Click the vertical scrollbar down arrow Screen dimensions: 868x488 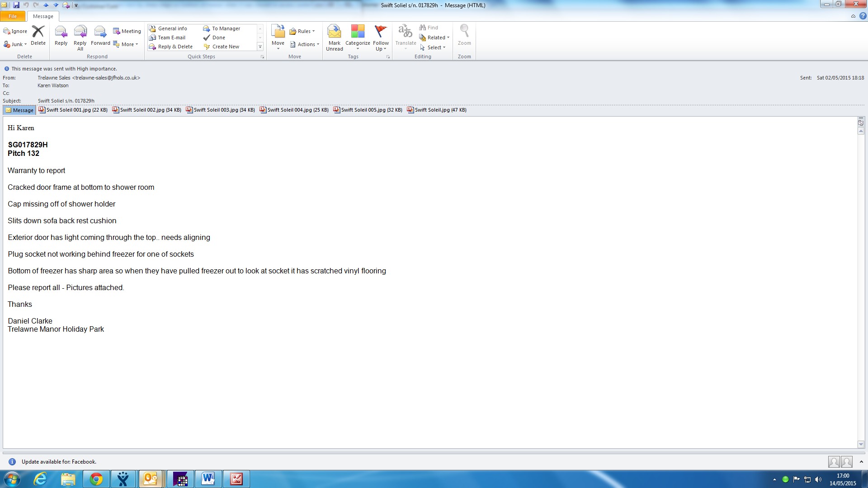tap(861, 444)
